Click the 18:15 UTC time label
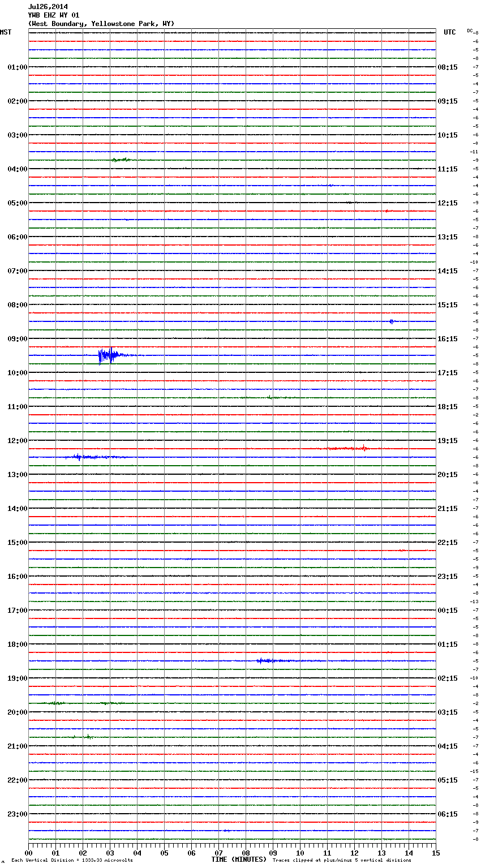This screenshot has width=481, height=868. click(x=448, y=407)
